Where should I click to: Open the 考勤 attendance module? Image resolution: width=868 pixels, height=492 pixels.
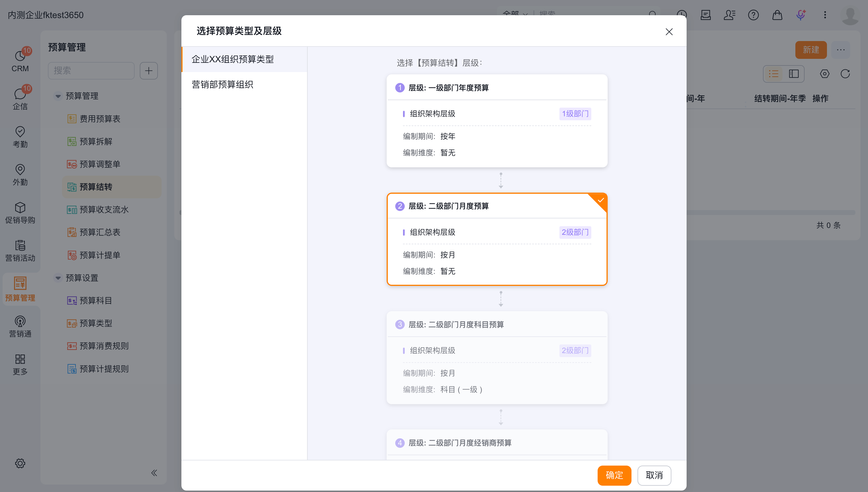[x=20, y=137]
